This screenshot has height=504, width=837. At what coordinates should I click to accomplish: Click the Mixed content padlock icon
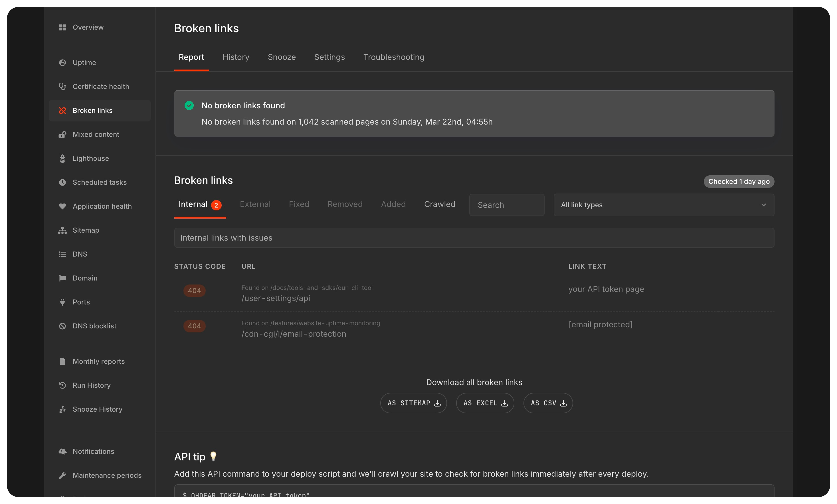pyautogui.click(x=62, y=134)
